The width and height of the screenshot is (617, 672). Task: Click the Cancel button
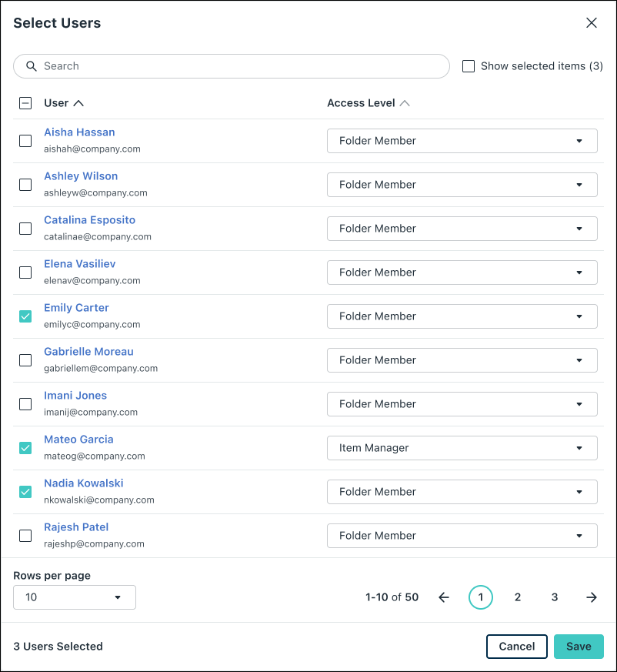pos(516,646)
